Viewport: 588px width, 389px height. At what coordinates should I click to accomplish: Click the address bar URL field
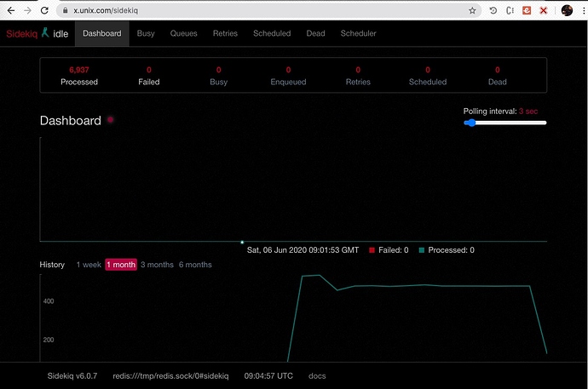point(268,10)
